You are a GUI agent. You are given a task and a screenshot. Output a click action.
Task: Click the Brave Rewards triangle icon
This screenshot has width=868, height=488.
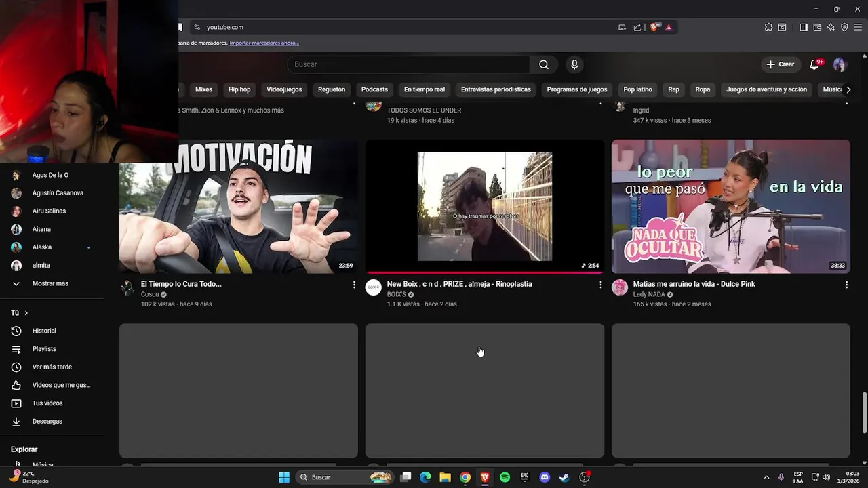[x=669, y=27]
